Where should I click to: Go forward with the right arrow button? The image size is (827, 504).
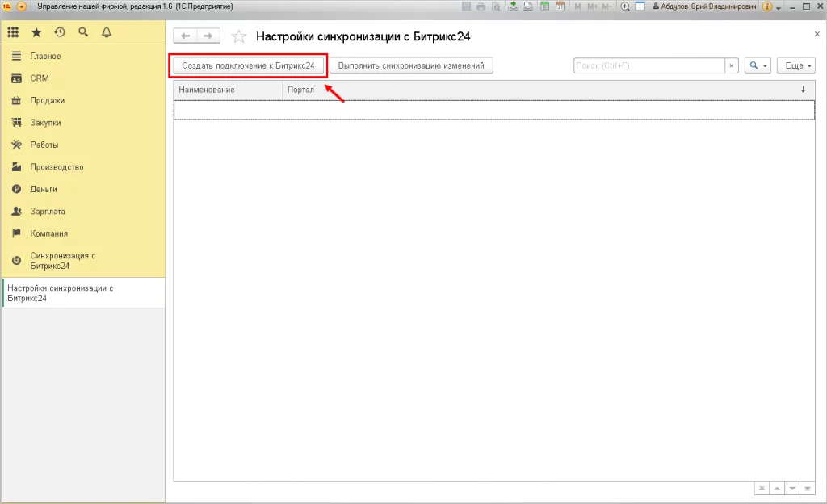pyautogui.click(x=208, y=36)
